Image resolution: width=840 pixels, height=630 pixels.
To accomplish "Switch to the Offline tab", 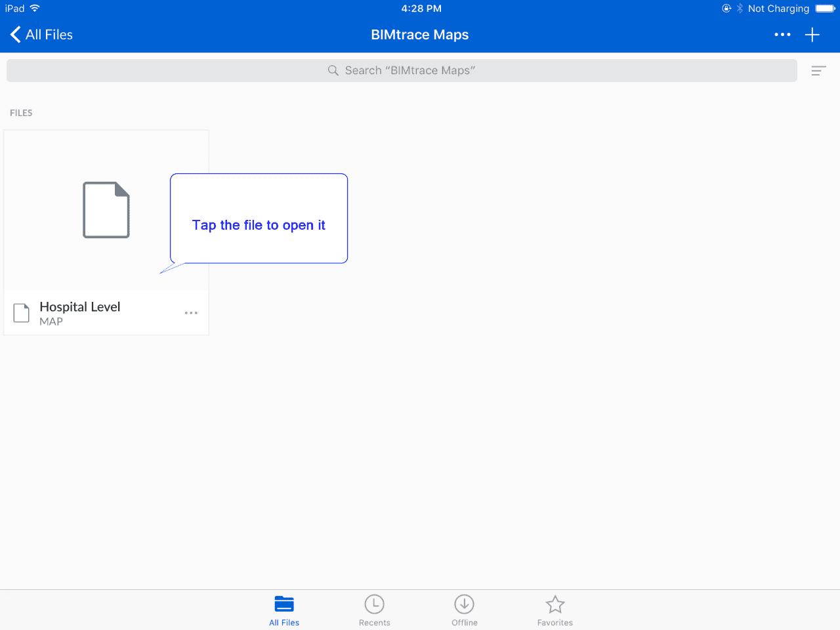I will point(465,611).
